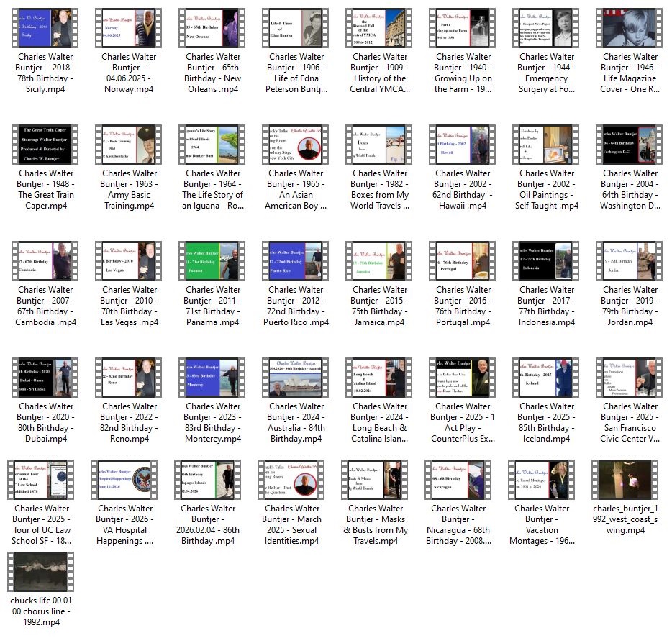This screenshot has width=672, height=638.
Task: Select the 1944 Emergency Surgery video thumbnail
Action: (546, 28)
